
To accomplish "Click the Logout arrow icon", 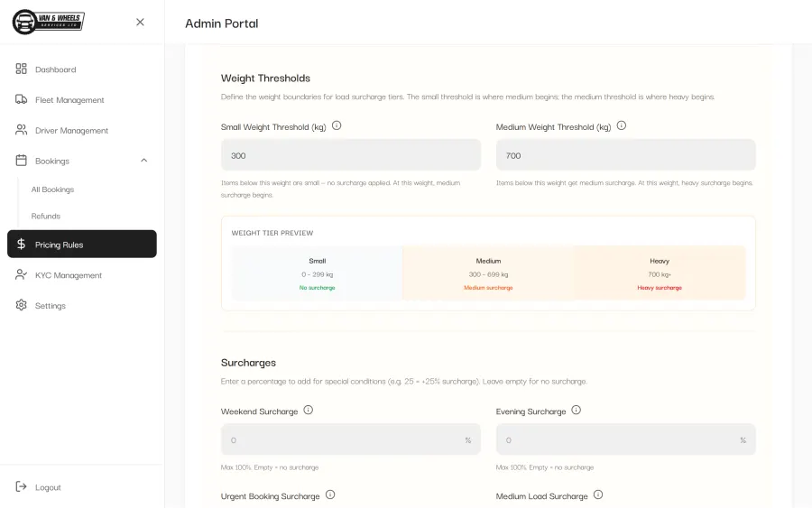I will [x=22, y=486].
